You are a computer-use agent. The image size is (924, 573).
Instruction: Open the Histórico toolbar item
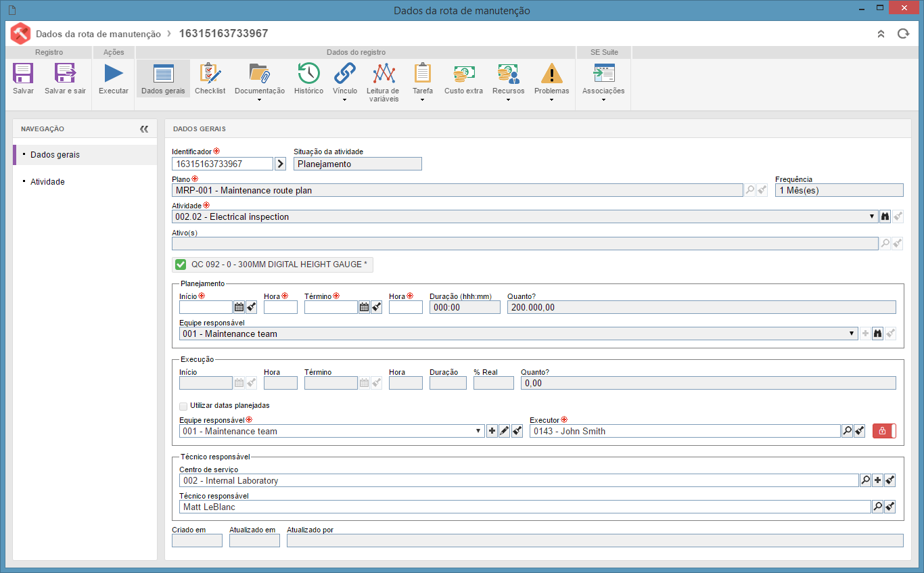point(308,78)
